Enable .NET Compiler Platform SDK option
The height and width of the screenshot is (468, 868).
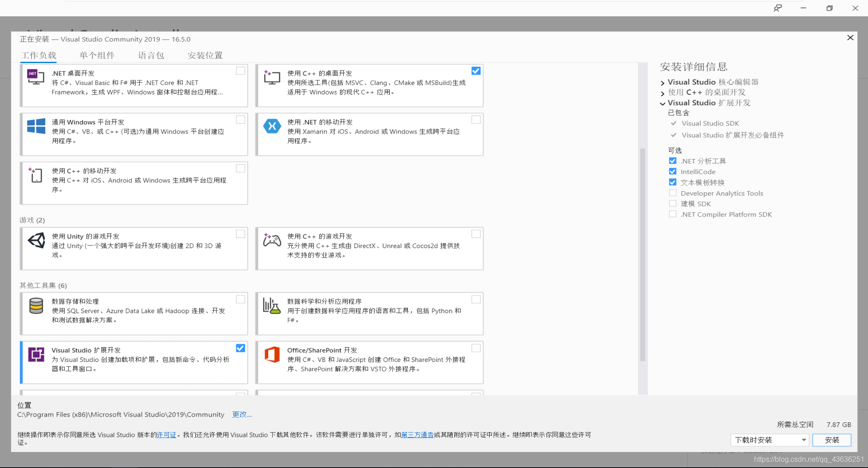click(673, 214)
